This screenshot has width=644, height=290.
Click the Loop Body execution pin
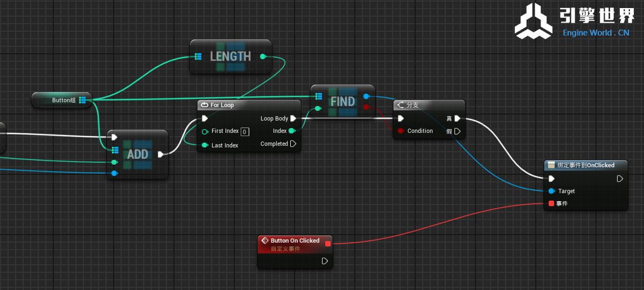pyautogui.click(x=293, y=118)
